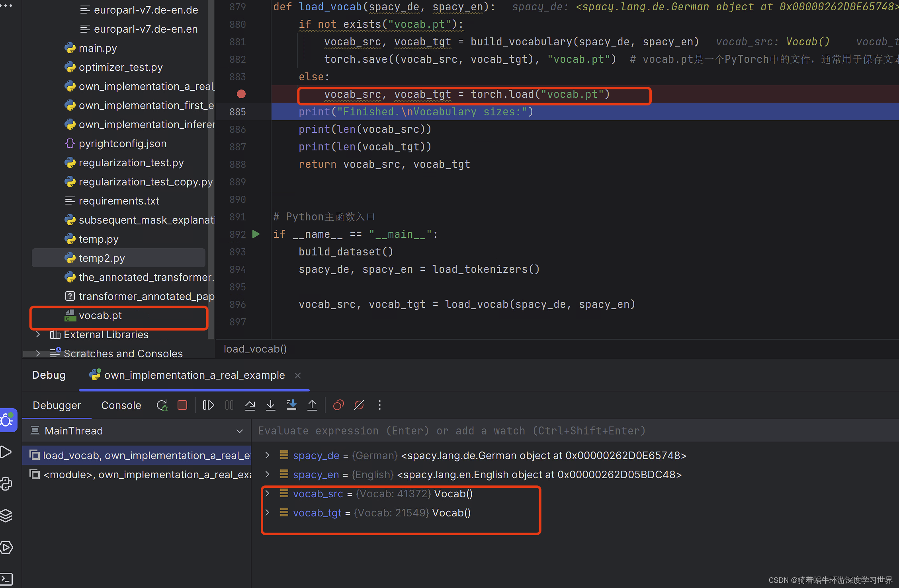899x588 pixels.
Task: Mute all breakpoints
Action: (x=359, y=405)
